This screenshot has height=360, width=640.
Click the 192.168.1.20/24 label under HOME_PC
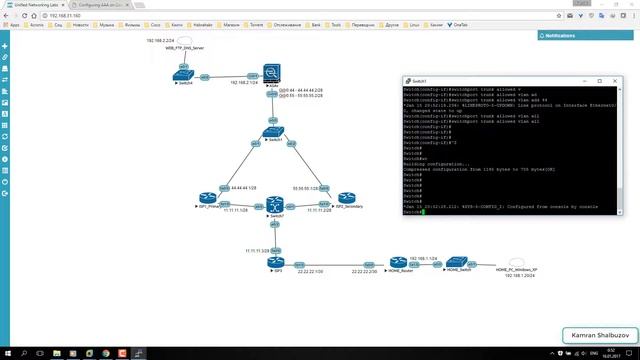(520, 276)
